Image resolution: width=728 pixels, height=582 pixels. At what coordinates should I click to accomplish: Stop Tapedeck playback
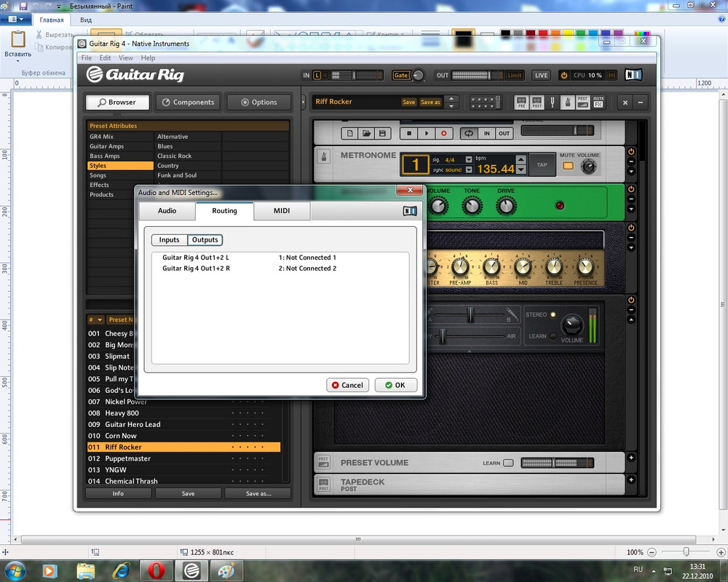point(409,134)
